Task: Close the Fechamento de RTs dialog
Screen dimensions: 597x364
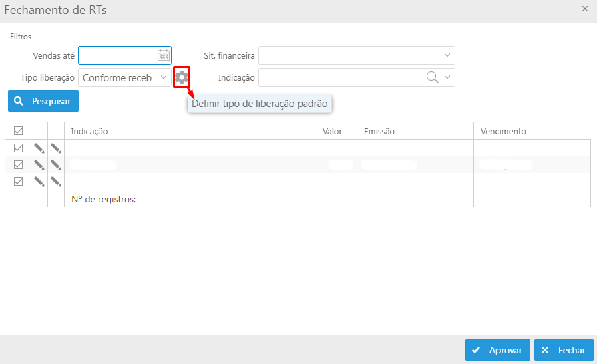Action: [585, 9]
